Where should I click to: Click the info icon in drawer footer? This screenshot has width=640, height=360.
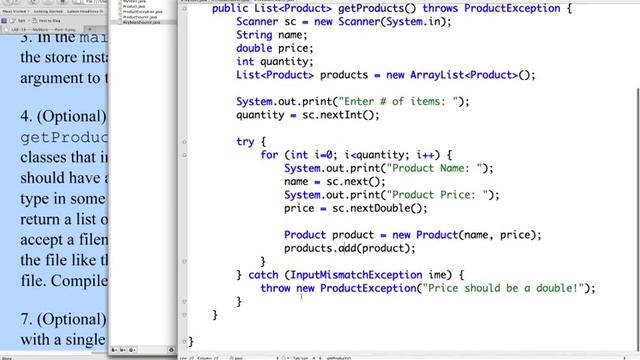pyautogui.click(x=171, y=350)
